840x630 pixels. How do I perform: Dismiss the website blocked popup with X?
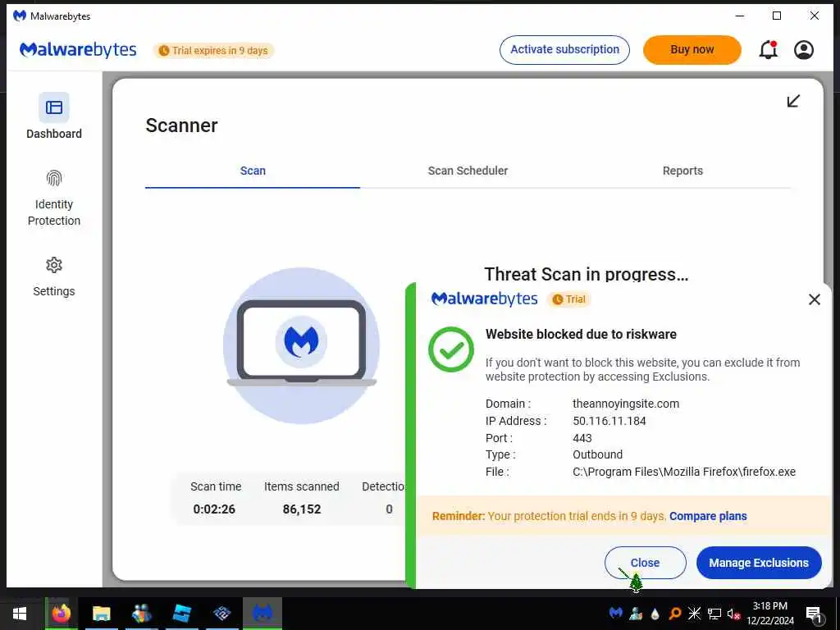pos(815,299)
